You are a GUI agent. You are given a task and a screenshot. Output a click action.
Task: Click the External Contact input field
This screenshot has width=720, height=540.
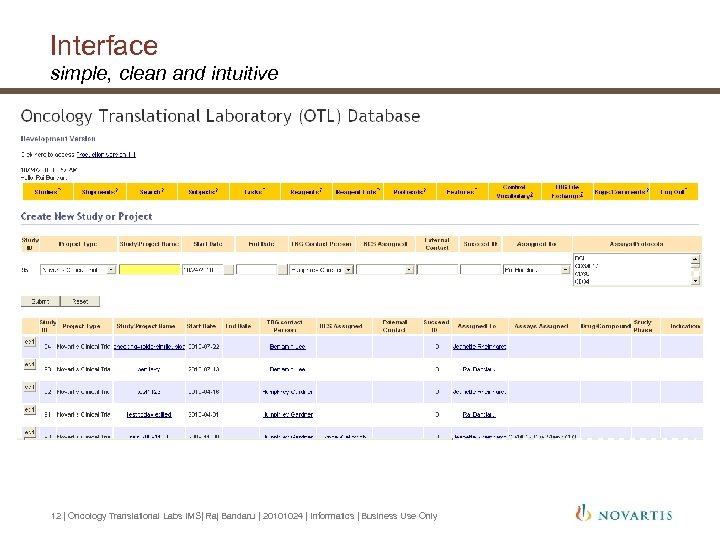[438, 270]
